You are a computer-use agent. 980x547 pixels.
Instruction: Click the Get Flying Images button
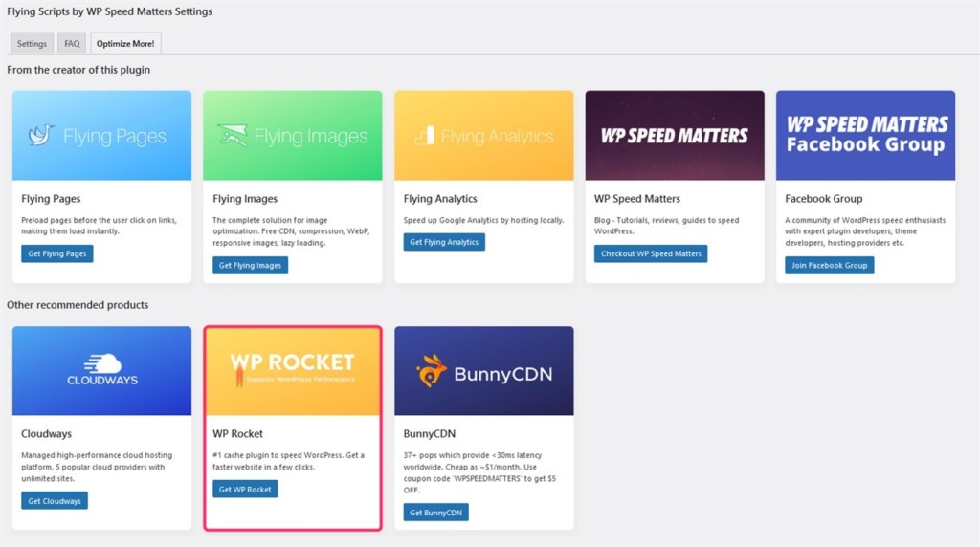click(x=250, y=266)
